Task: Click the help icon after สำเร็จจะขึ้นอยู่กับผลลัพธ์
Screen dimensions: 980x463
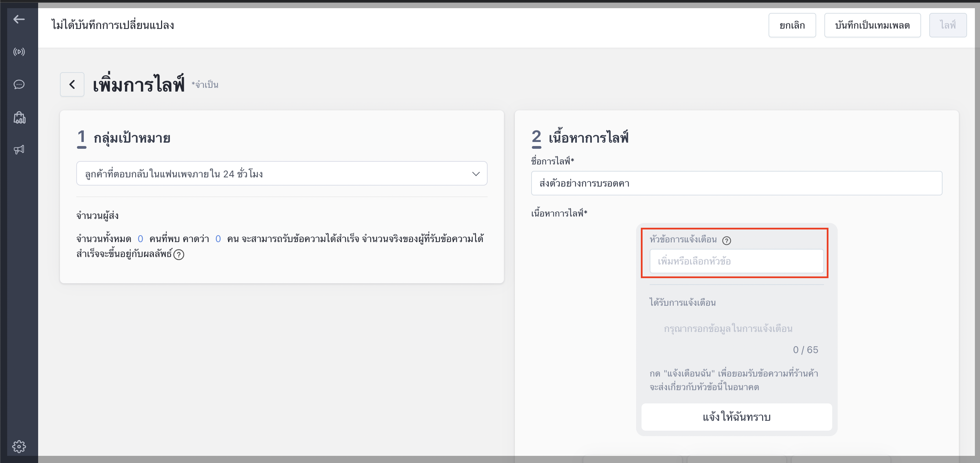Action: coord(179,255)
